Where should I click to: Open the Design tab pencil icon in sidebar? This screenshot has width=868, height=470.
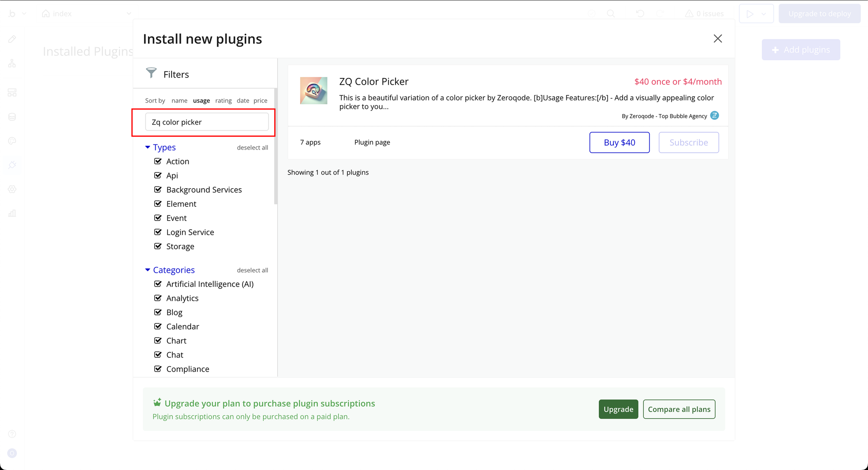coord(12,39)
